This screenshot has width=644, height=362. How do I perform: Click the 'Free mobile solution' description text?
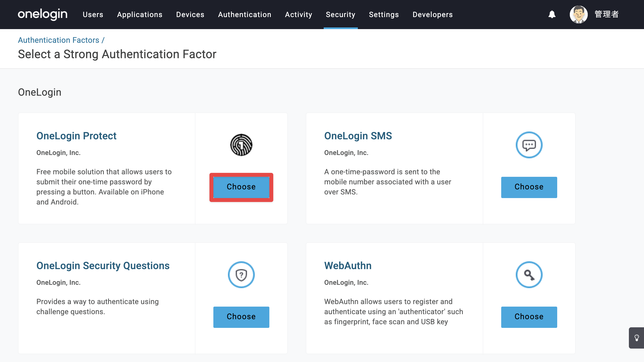[x=104, y=187]
